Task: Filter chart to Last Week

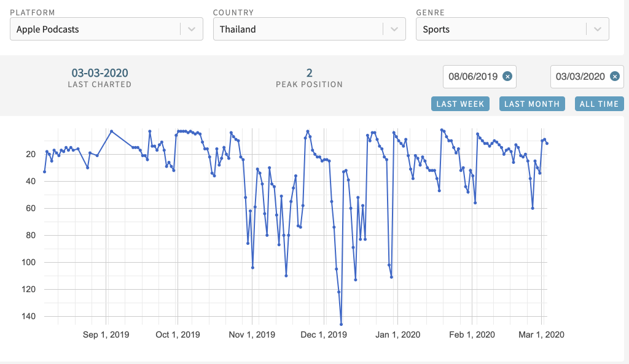Action: click(460, 104)
